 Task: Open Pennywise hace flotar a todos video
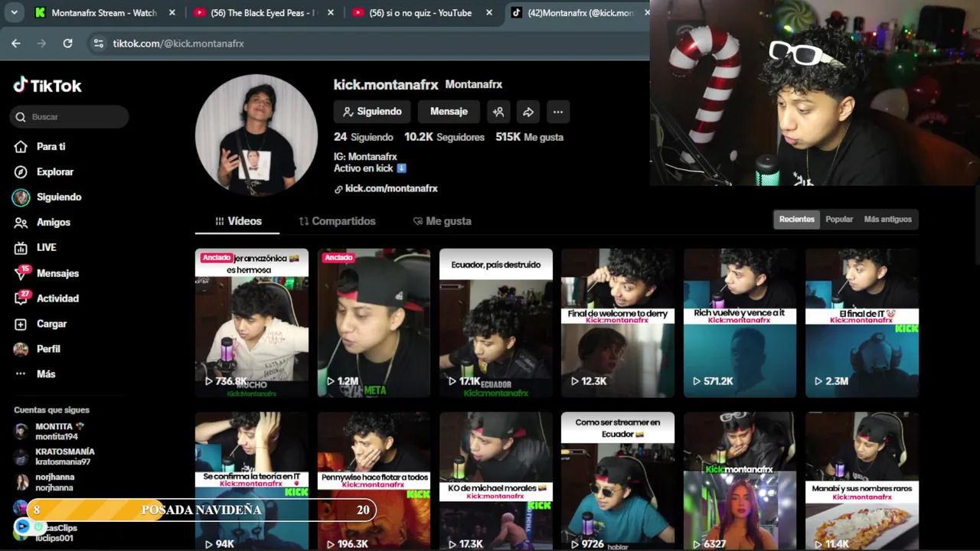pyautogui.click(x=374, y=481)
